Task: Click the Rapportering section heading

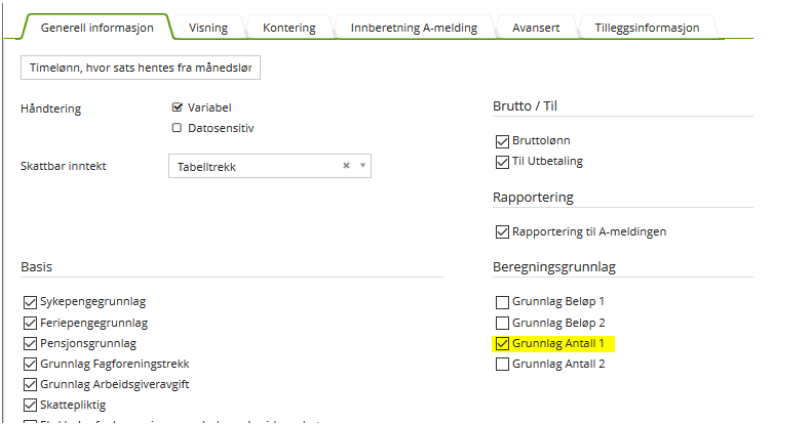Action: pyautogui.click(x=533, y=197)
